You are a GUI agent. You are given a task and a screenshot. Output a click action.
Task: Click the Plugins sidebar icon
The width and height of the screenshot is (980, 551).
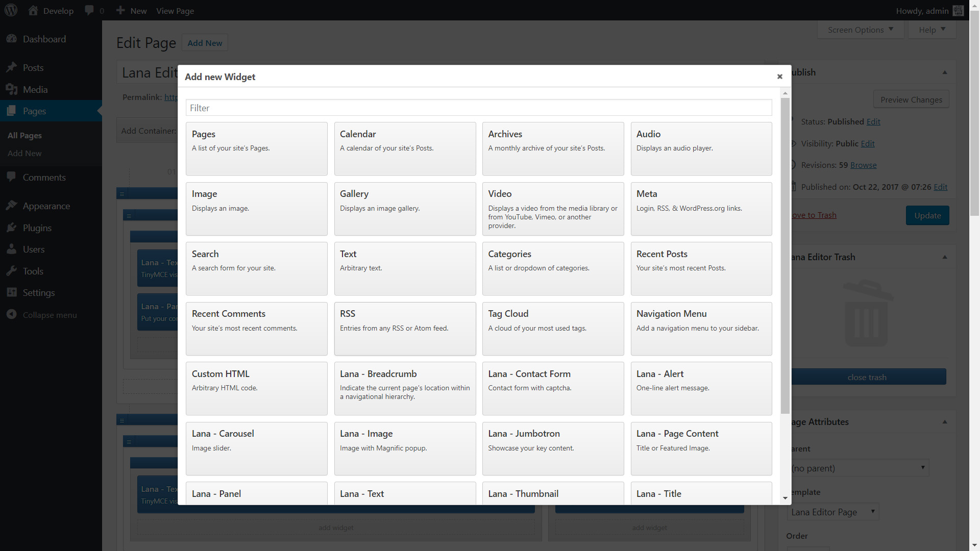coord(12,228)
